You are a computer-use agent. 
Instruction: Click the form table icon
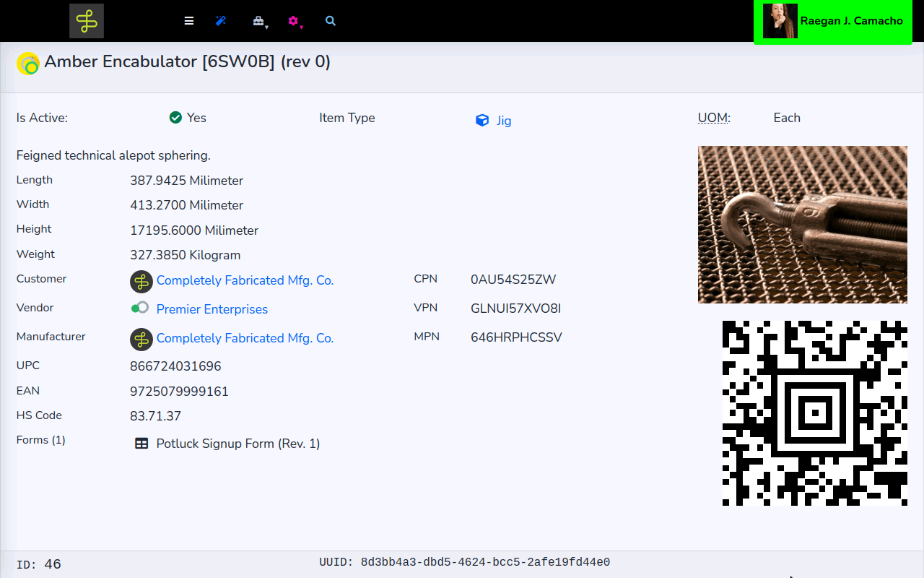(x=141, y=444)
